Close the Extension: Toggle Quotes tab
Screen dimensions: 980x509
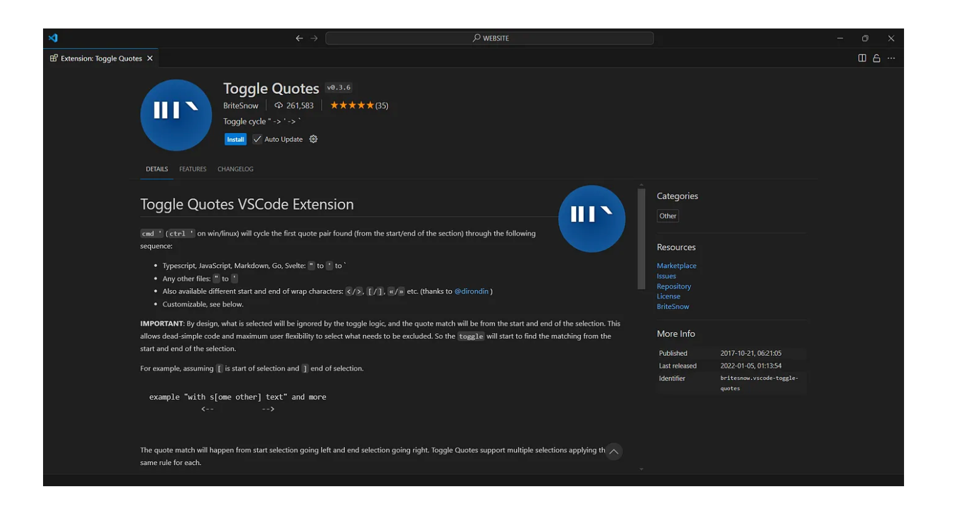pos(150,58)
